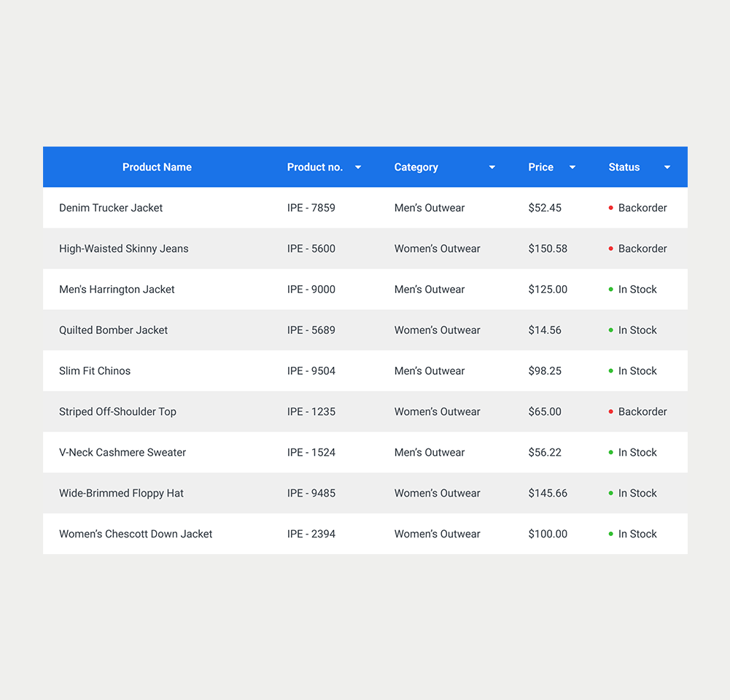Click red status dot for High-Waisted Skinny Jeans
The width and height of the screenshot is (730, 700).
[610, 249]
